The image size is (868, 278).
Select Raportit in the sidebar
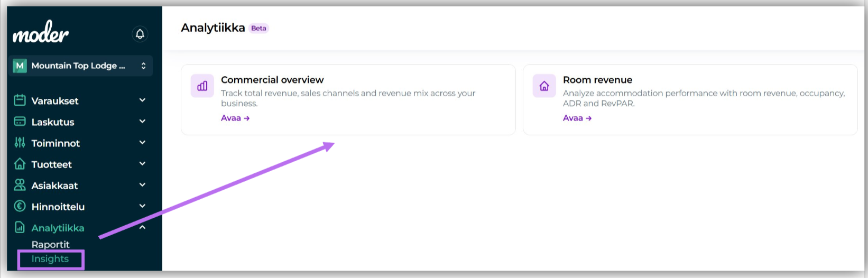(x=50, y=244)
